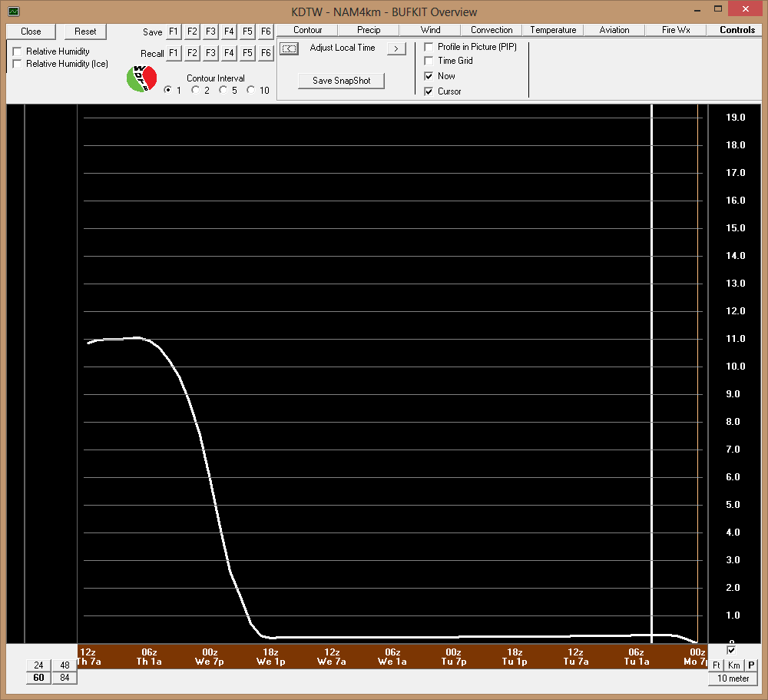The height and width of the screenshot is (700, 768).
Task: Set forecast range to 48 hours
Action: tap(65, 665)
